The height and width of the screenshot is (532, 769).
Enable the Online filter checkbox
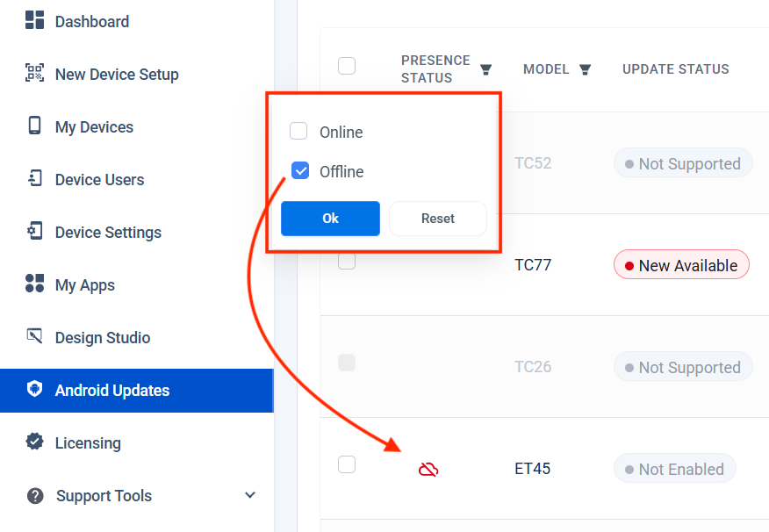(298, 132)
